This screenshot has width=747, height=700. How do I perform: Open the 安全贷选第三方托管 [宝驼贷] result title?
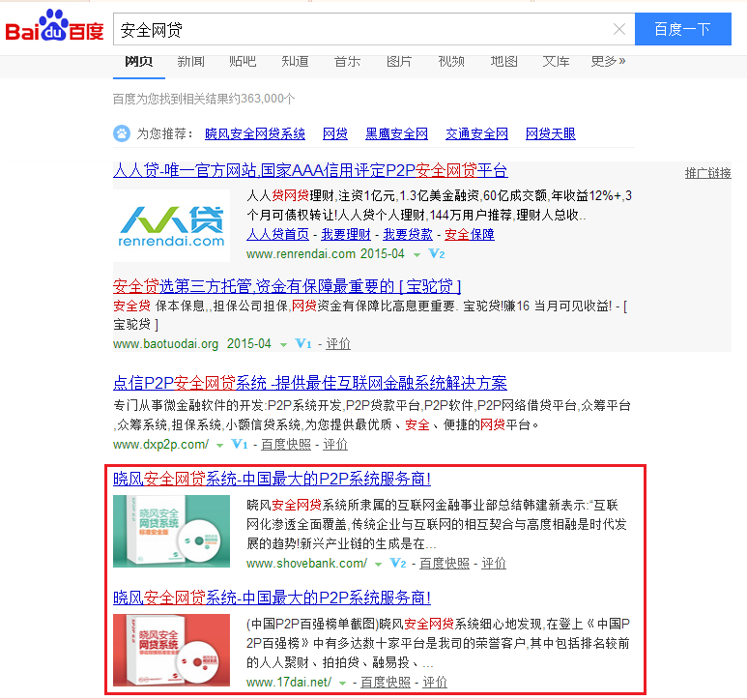[287, 286]
